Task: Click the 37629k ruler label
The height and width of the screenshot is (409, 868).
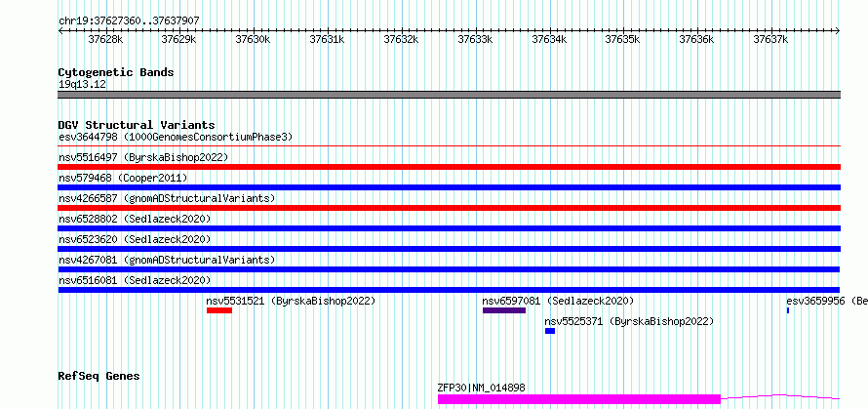Action: [x=178, y=39]
